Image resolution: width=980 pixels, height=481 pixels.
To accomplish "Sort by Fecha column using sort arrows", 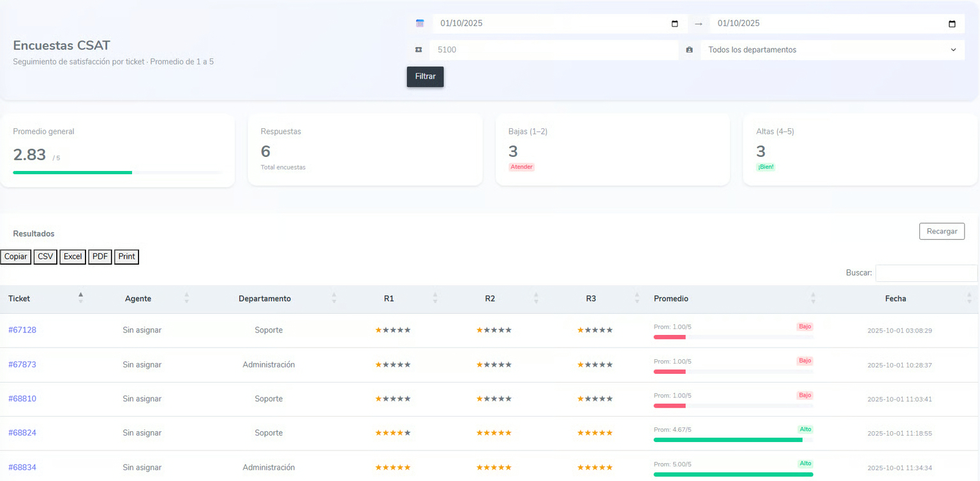I will pos(969,298).
